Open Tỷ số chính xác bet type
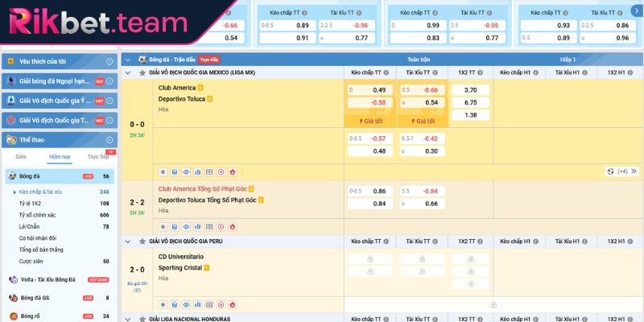 click(x=38, y=215)
